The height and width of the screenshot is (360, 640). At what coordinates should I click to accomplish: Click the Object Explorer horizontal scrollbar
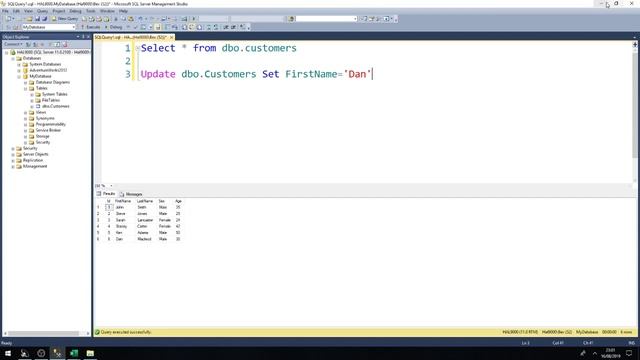(x=44, y=333)
